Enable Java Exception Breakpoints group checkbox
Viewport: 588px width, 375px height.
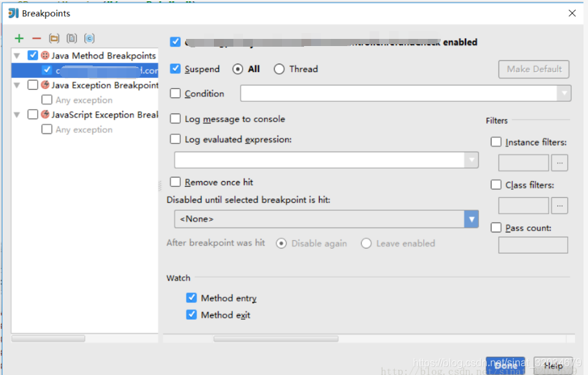point(32,85)
